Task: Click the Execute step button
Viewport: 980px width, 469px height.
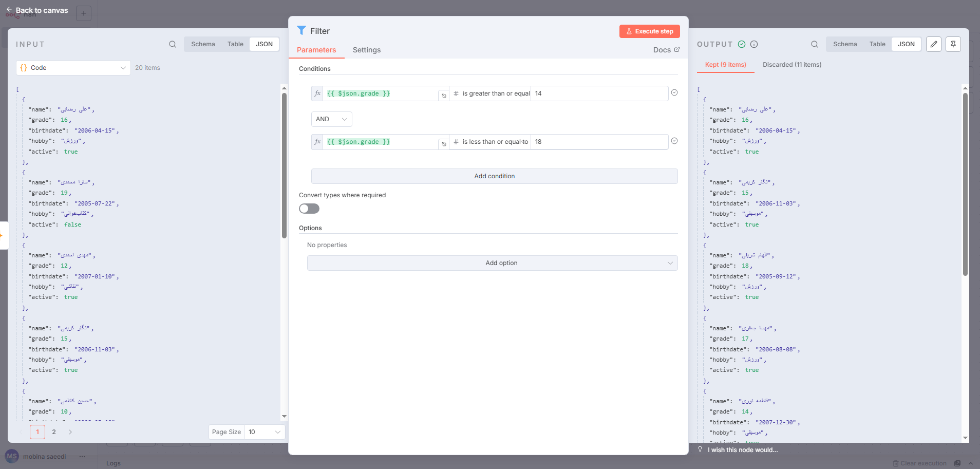Action: (x=649, y=31)
